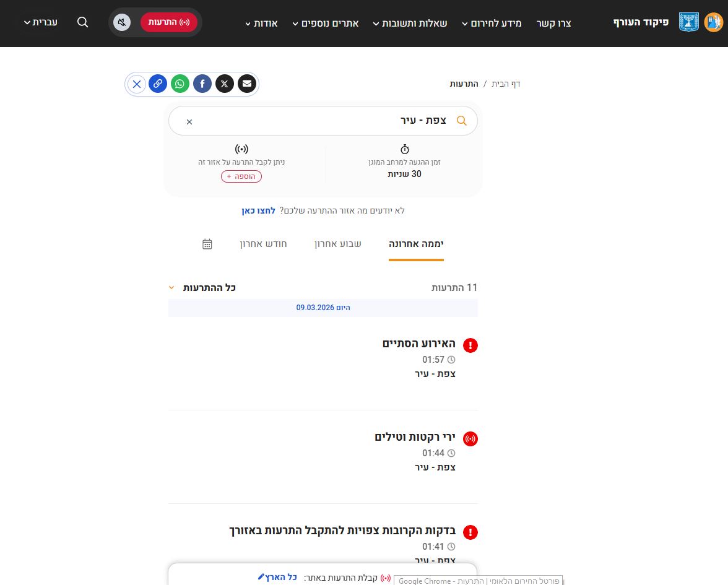Click the לחצו כאן link

click(x=258, y=211)
